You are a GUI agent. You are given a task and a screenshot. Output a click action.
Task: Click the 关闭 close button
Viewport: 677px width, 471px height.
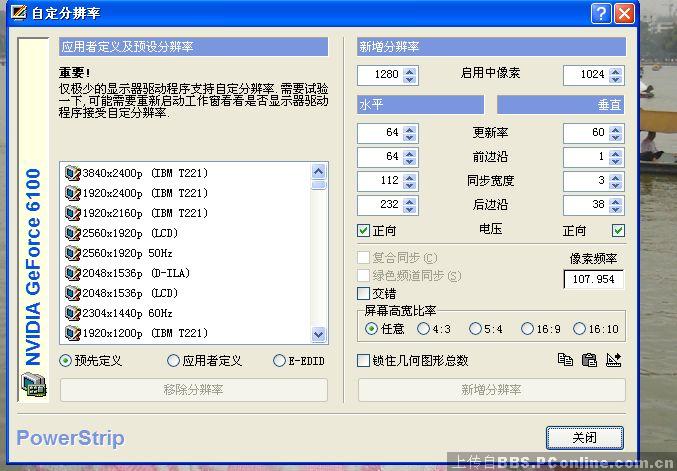tap(585, 438)
